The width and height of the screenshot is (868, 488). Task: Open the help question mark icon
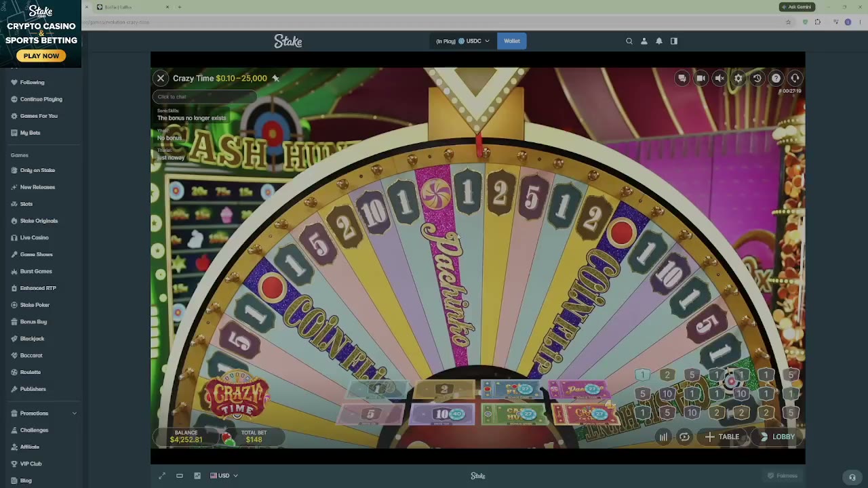click(776, 78)
